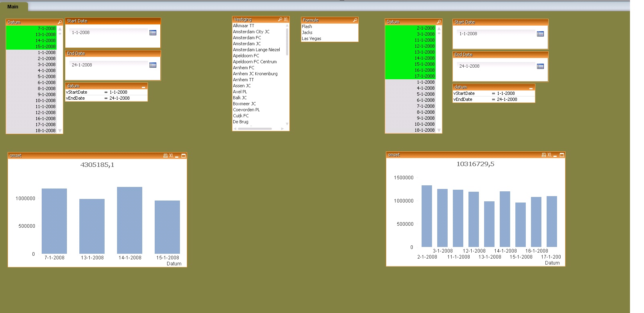The image size is (644, 313).
Task: Switch to the Main sheet tab
Action: pyautogui.click(x=13, y=7)
